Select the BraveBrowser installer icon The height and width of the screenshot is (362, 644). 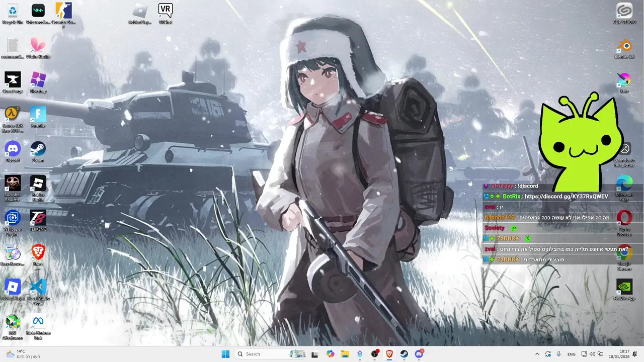click(x=13, y=256)
